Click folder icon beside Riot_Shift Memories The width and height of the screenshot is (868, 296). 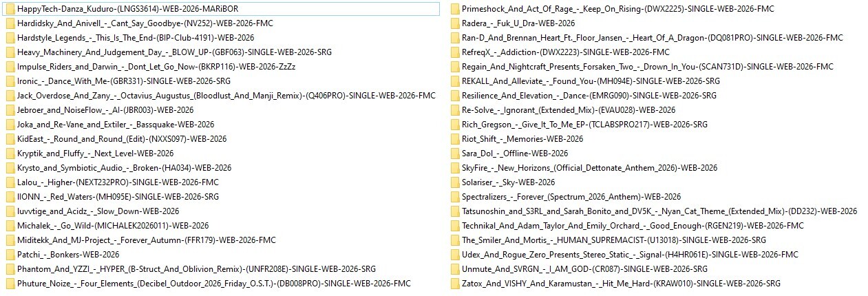click(x=454, y=139)
